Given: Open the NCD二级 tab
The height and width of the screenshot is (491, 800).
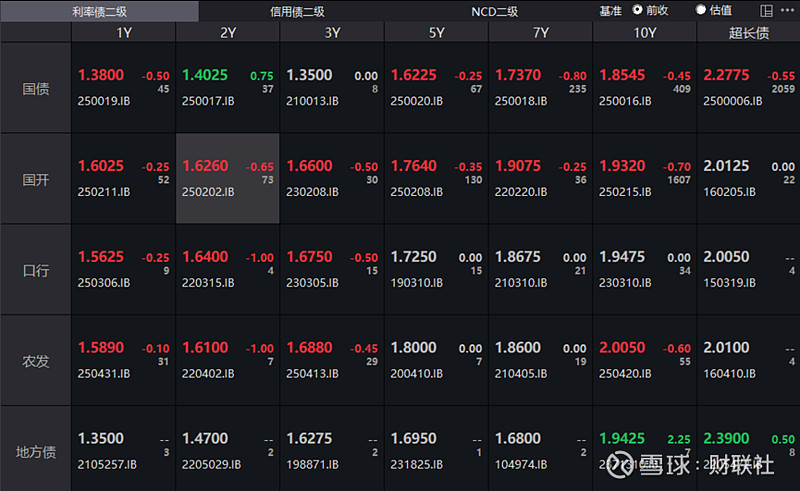Looking at the screenshot, I should pyautogui.click(x=494, y=11).
